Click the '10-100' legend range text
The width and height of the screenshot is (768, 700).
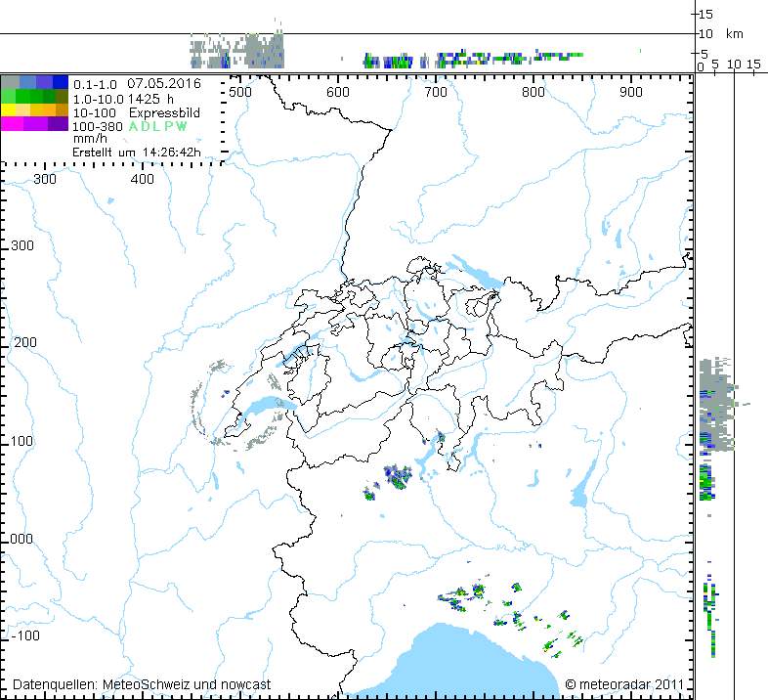tap(95, 112)
